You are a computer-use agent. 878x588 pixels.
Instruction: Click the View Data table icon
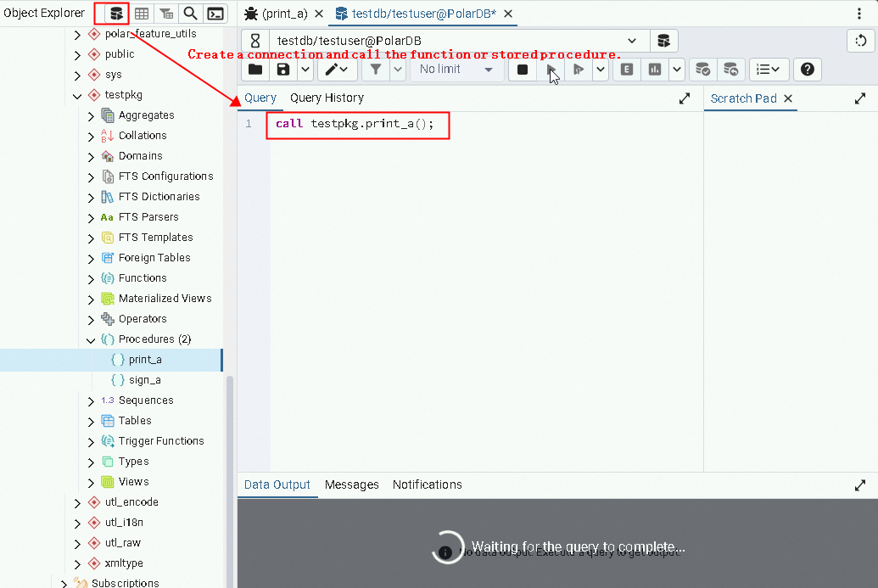(x=142, y=14)
